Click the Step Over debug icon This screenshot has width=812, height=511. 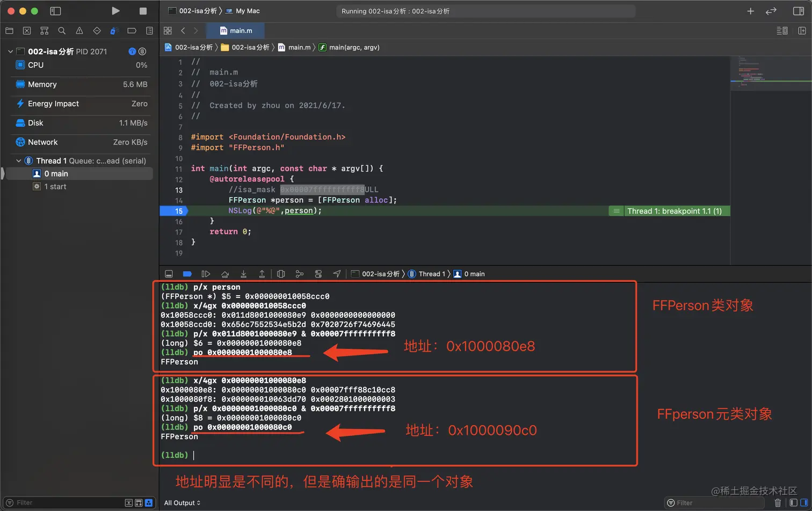pos(225,274)
